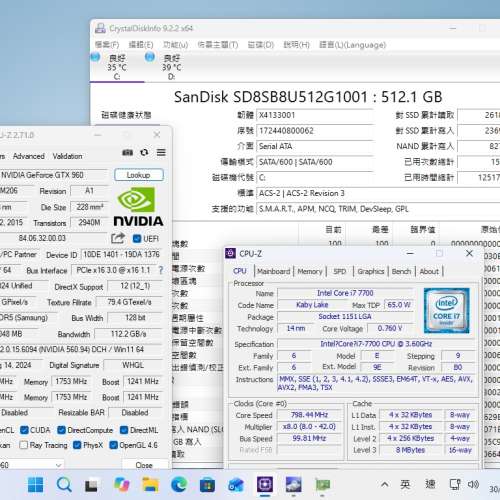Click the SanDisk SD8SB8U512G1001 disk title
The height and width of the screenshot is (500, 500).
point(308,97)
